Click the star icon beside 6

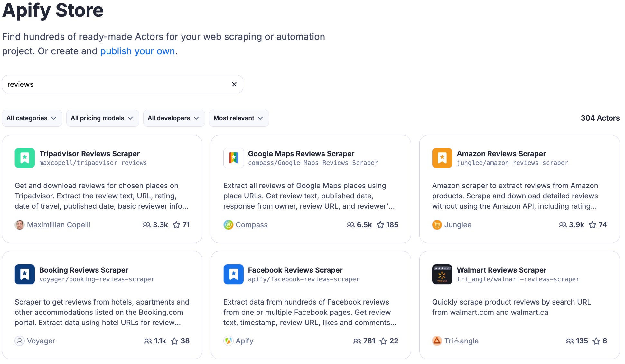(596, 341)
